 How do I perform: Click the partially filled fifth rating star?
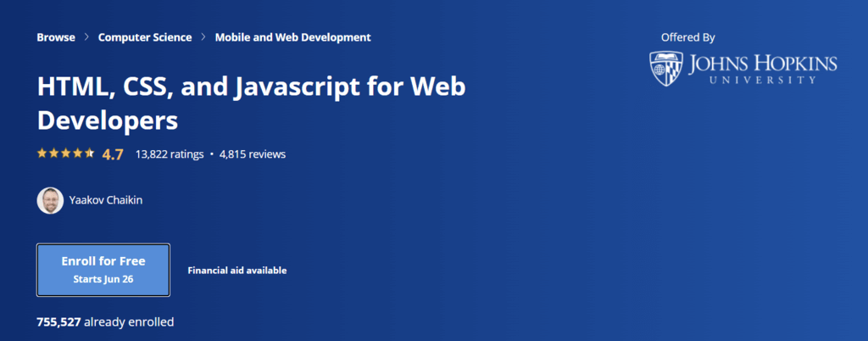point(89,154)
